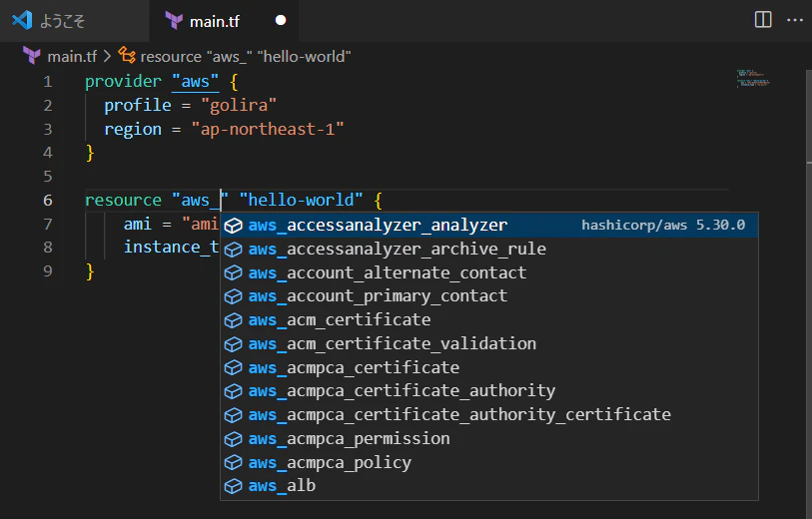Click the cube icon beside aws_acm_certificate_validation
The height and width of the screenshot is (519, 812).
click(x=233, y=344)
